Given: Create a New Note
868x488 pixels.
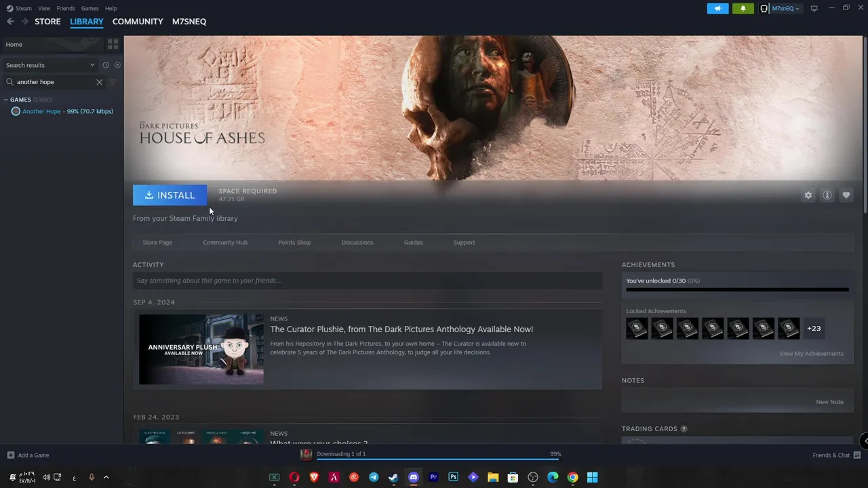Looking at the screenshot, I should coord(829,402).
